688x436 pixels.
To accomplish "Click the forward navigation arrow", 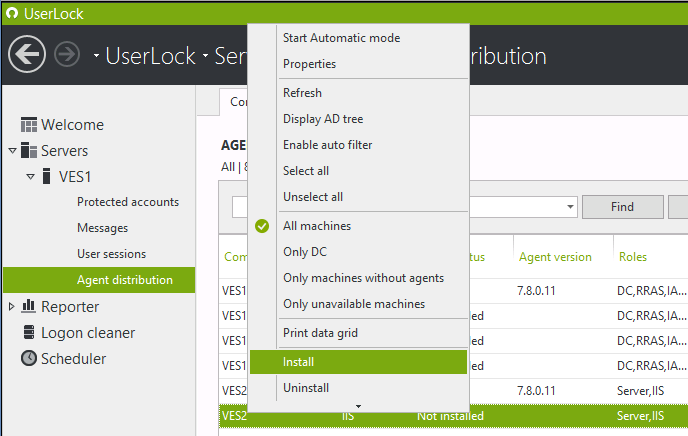I will coord(67,54).
